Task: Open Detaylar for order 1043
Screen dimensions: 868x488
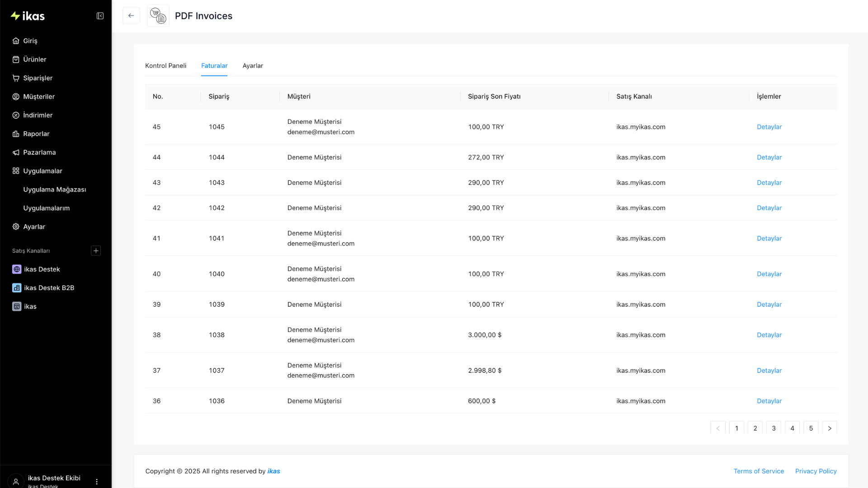Action: [769, 183]
